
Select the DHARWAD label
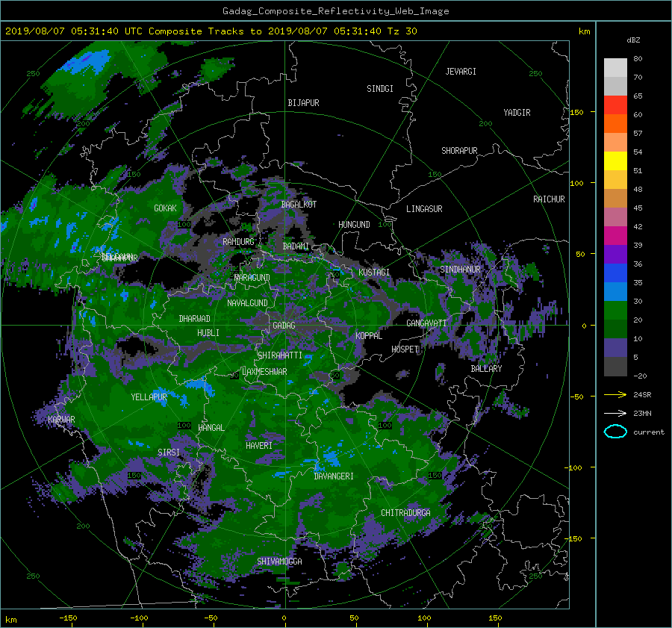(195, 319)
